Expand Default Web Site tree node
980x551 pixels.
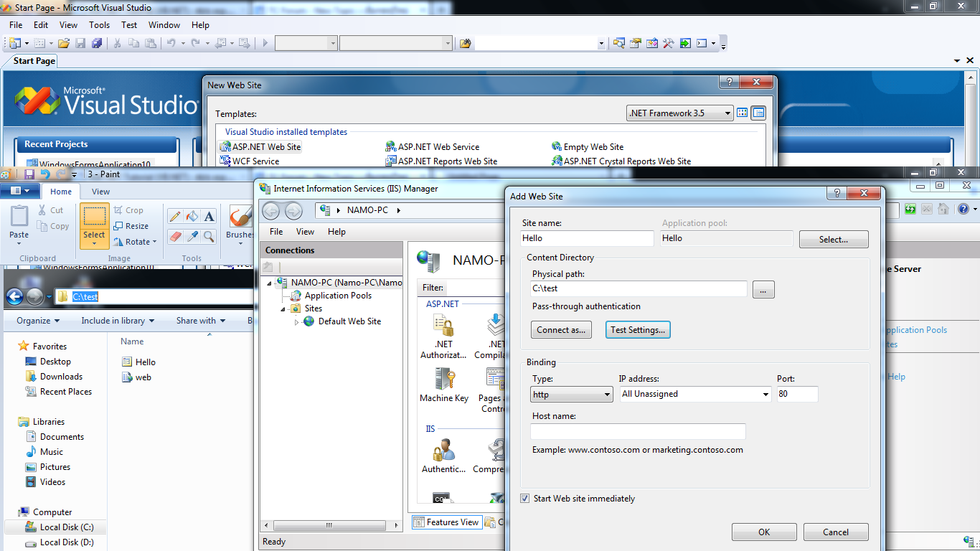[x=297, y=322]
